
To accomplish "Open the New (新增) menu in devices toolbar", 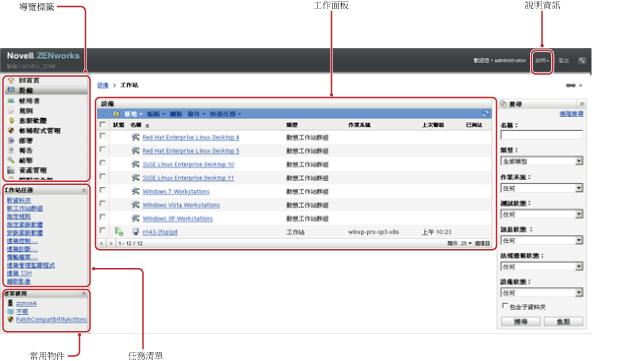I will pyautogui.click(x=133, y=114).
